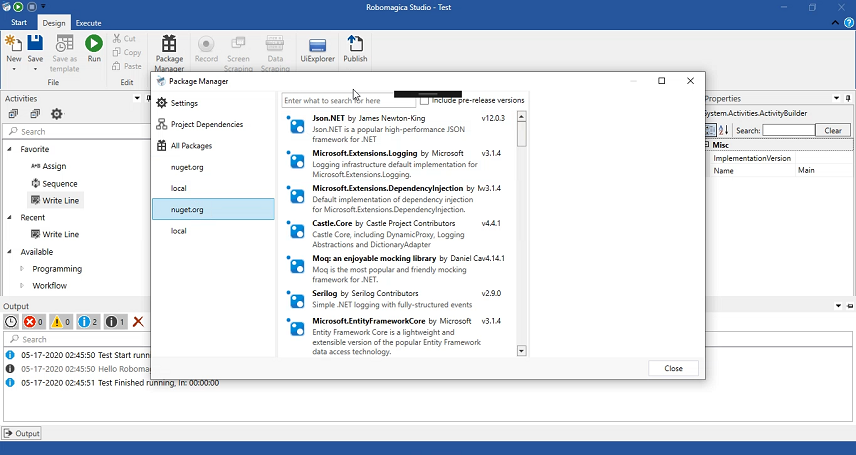Switch to the Design tab

pyautogui.click(x=54, y=22)
